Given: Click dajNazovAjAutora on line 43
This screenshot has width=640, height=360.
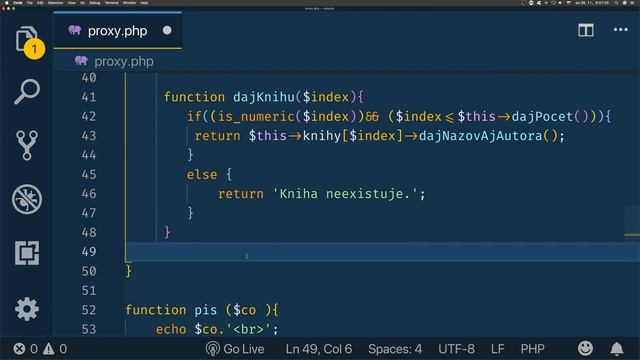Looking at the screenshot, I should pyautogui.click(x=480, y=136).
